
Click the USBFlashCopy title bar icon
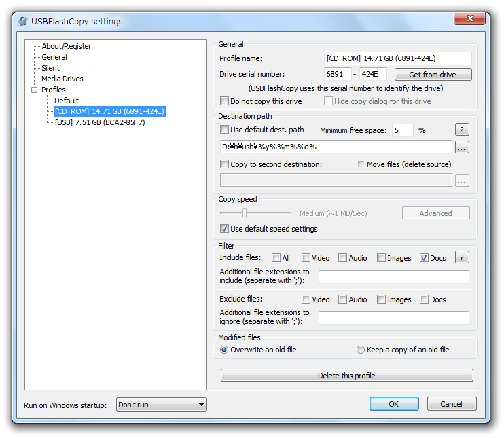22,22
